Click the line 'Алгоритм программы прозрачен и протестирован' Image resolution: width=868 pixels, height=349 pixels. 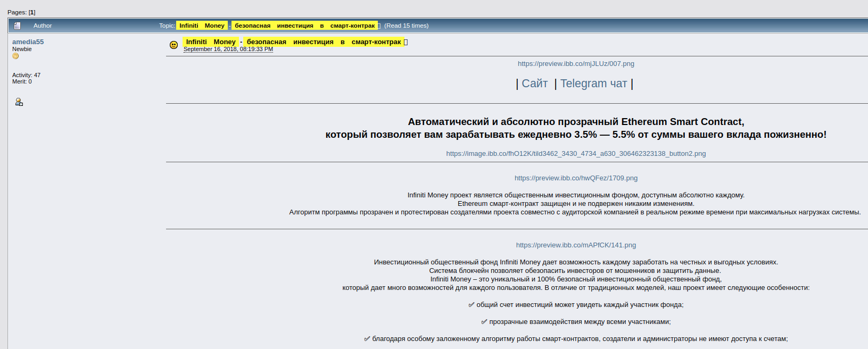(x=575, y=212)
